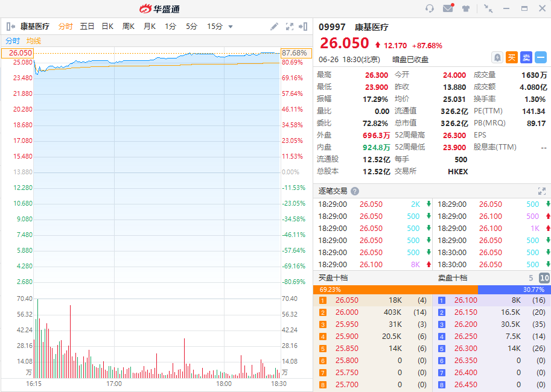Screen dimensions: 551x392
Task: Expand the 逐笔交易 trades panel
Action: click(541, 191)
